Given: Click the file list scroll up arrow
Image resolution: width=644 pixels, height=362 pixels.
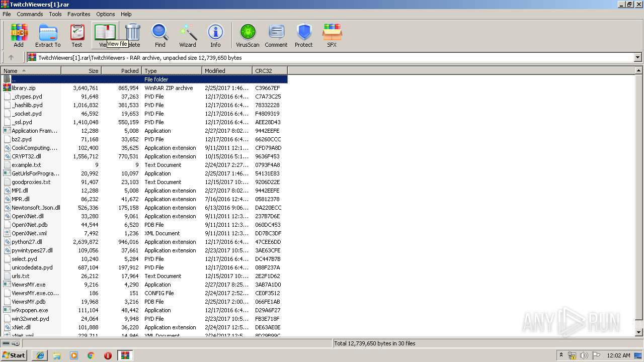Looking at the screenshot, I should click(639, 71).
